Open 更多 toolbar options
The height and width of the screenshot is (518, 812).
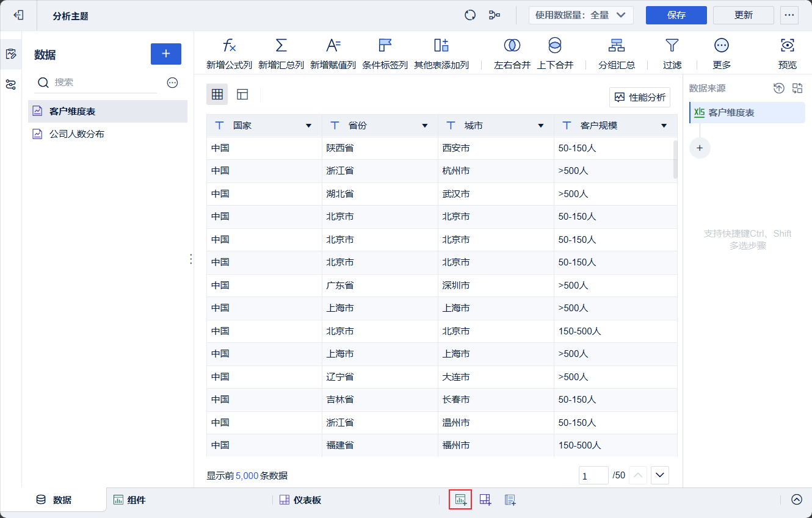click(722, 54)
